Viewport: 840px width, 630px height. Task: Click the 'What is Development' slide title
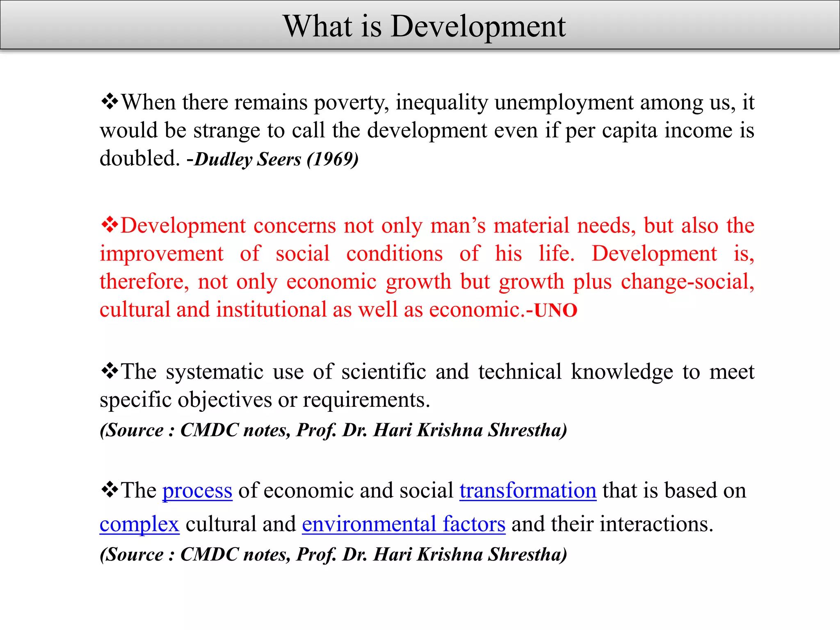[424, 26]
